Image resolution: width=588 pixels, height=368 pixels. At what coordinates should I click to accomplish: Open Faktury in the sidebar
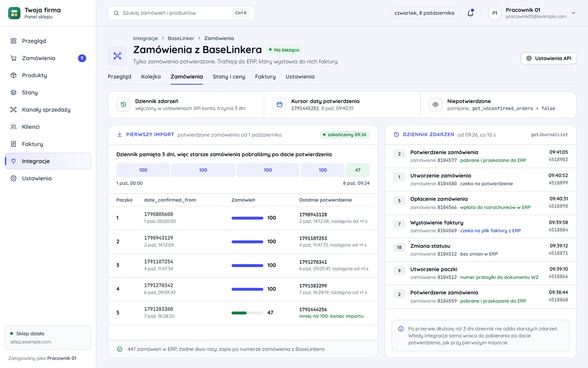tap(48, 144)
